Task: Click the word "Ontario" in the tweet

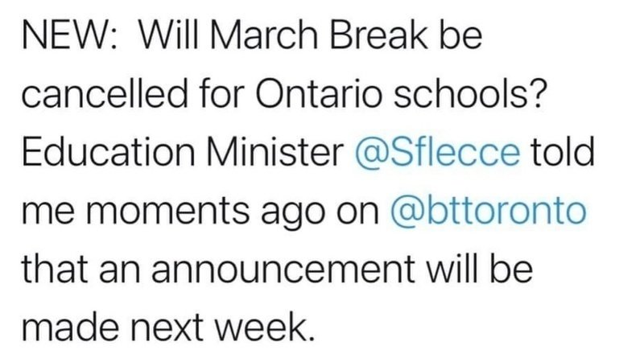Action: (x=320, y=93)
